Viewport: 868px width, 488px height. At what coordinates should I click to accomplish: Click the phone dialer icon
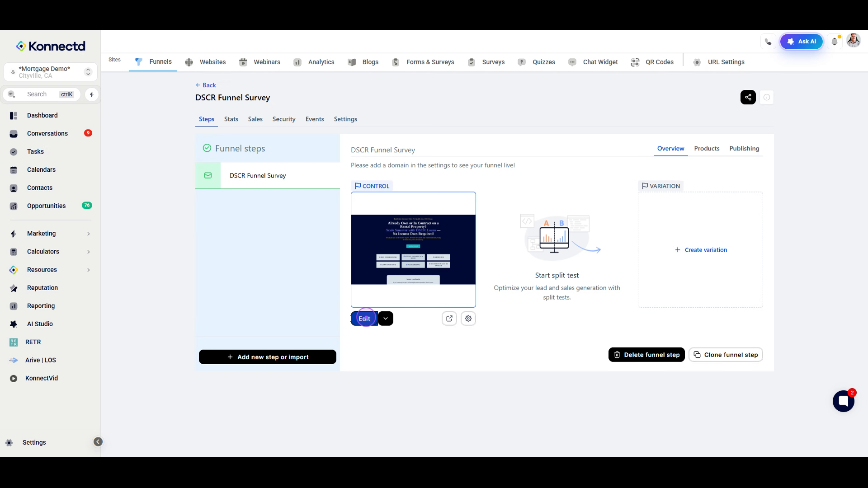768,42
